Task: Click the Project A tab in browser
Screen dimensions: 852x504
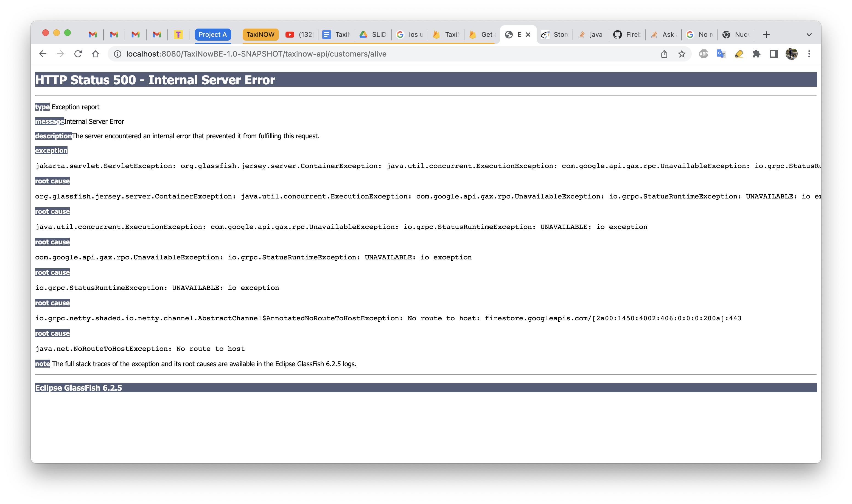Action: pyautogui.click(x=212, y=34)
